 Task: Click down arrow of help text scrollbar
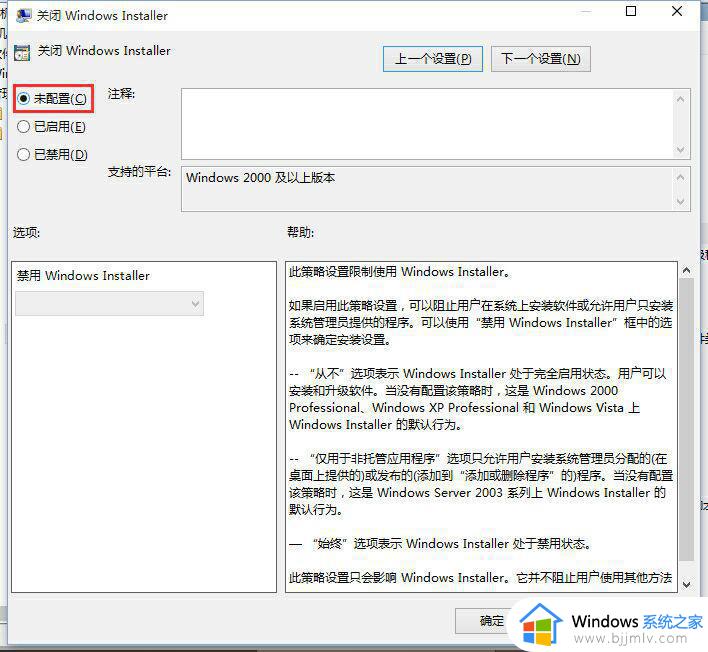click(x=686, y=584)
